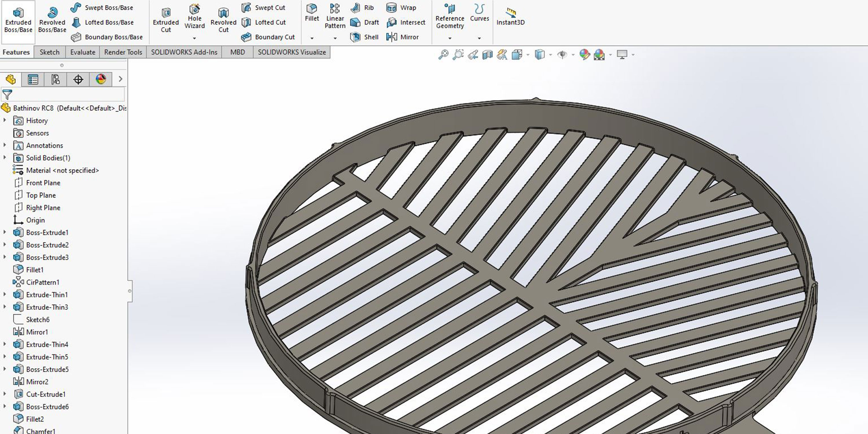This screenshot has width=868, height=434.
Task: Open the PropertyManager tab
Action: [x=33, y=80]
